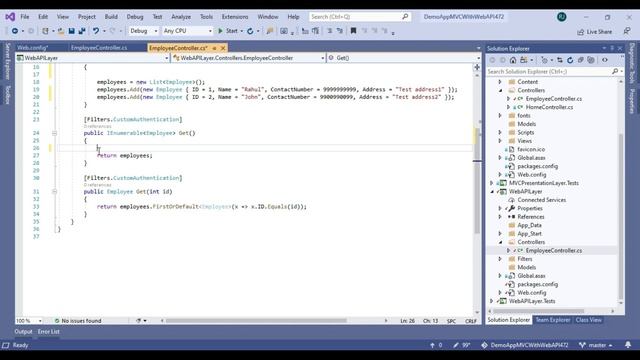Open the Debug configuration dropdown
640x360 pixels.
click(144, 31)
